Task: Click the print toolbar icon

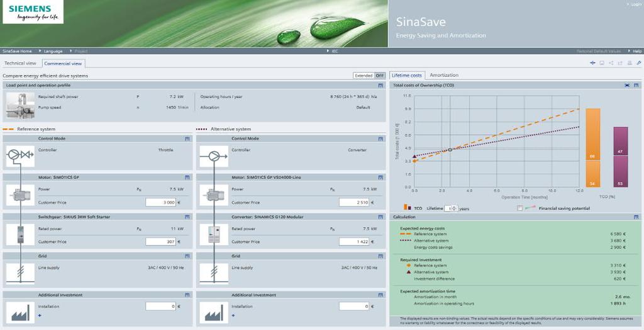Action: click(630, 63)
